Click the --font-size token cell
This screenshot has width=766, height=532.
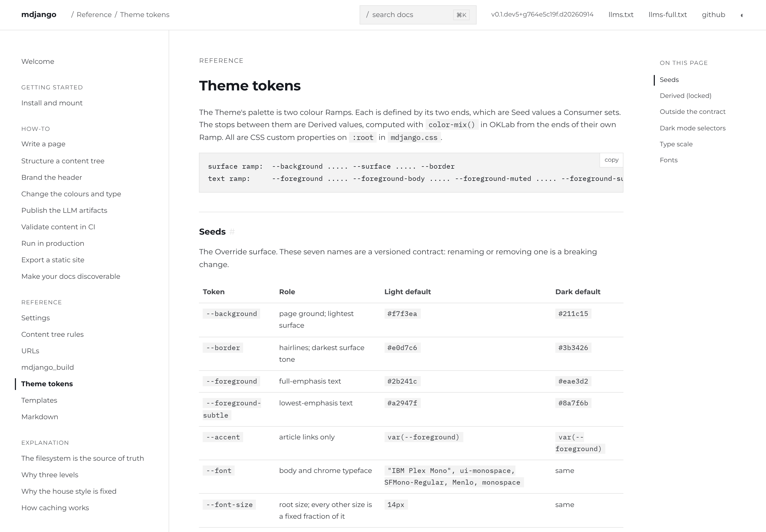[229, 505]
